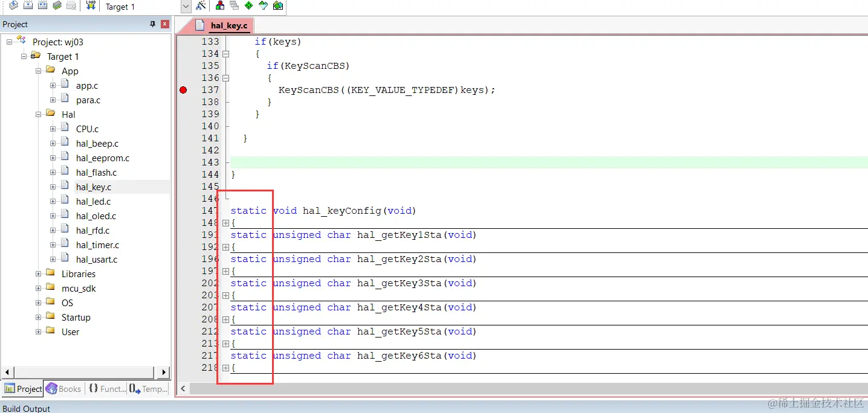
Task: Click the Batch Build stacked-layers icon
Action: tap(57, 5)
